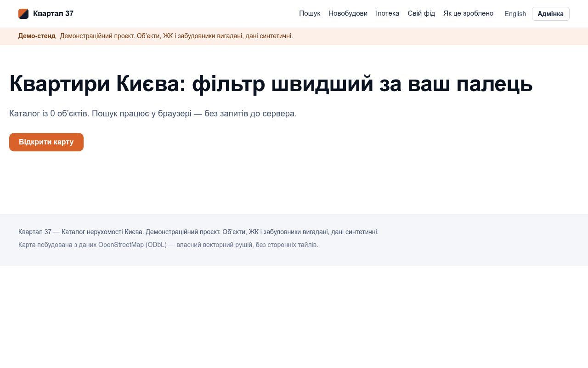Image resolution: width=588 pixels, height=368 pixels.
Task: Click the Каталог із 0 об'єктів subtitle
Action: [x=153, y=114]
